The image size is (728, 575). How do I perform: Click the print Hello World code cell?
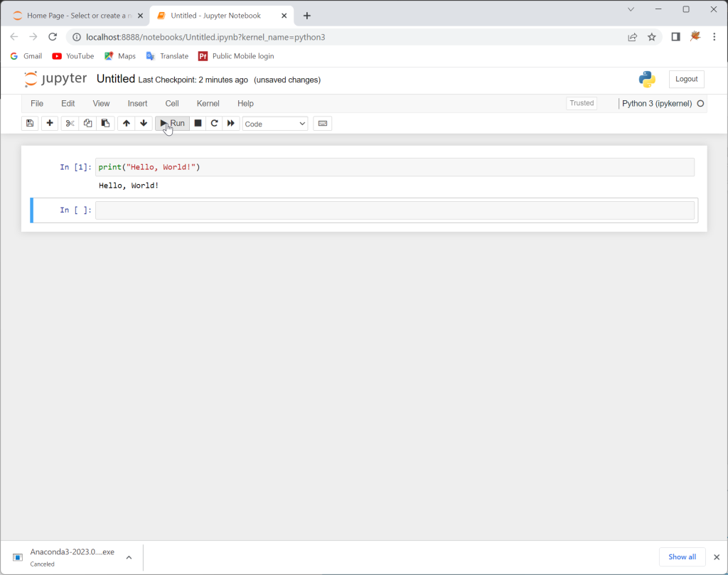coord(395,167)
